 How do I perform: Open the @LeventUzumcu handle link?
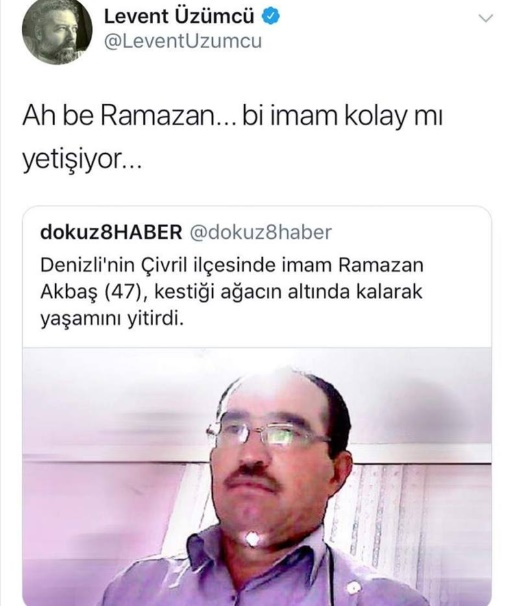(x=183, y=41)
